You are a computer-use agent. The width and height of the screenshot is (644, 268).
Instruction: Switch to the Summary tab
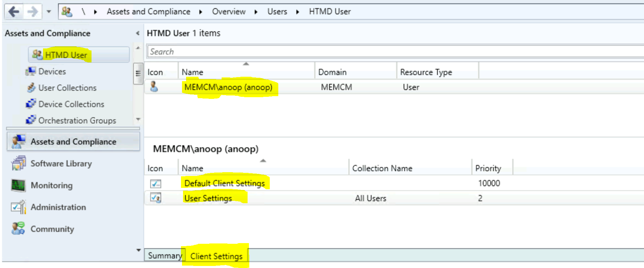pos(165,256)
